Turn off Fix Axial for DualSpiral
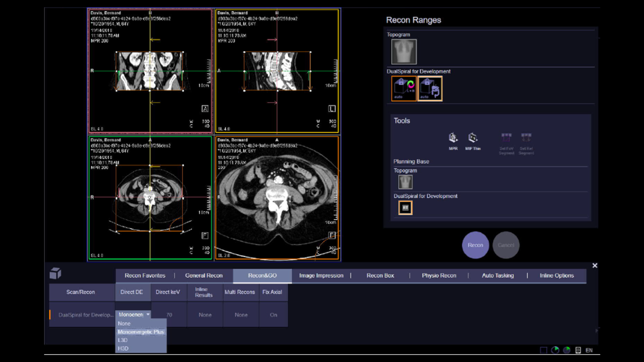The width and height of the screenshot is (644, 362). point(273,315)
